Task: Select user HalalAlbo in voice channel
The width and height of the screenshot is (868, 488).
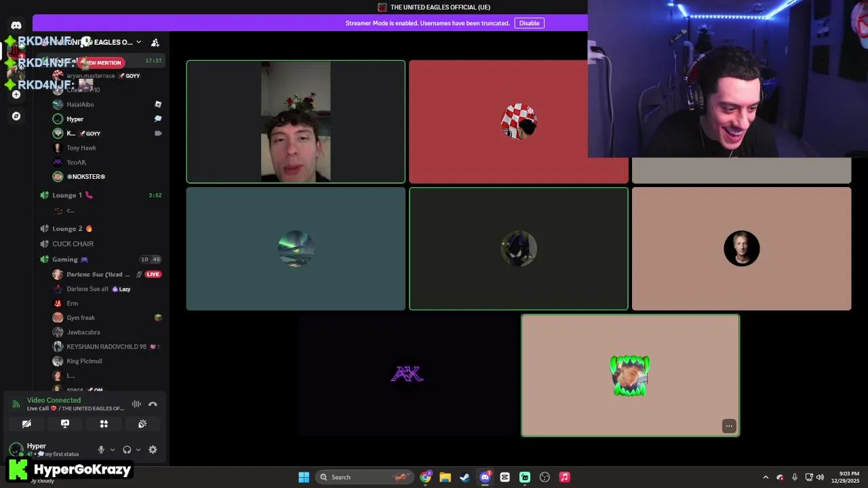Action: coord(80,104)
